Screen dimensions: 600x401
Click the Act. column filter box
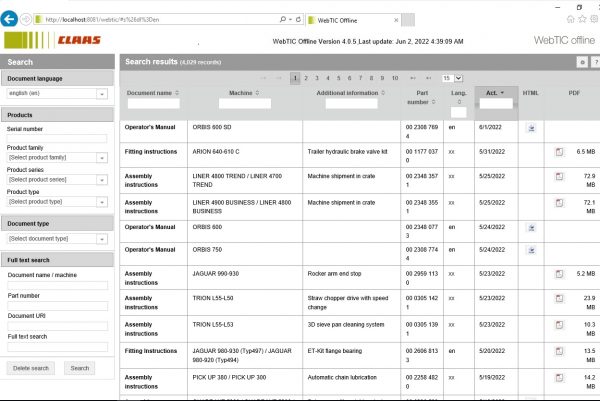point(496,103)
